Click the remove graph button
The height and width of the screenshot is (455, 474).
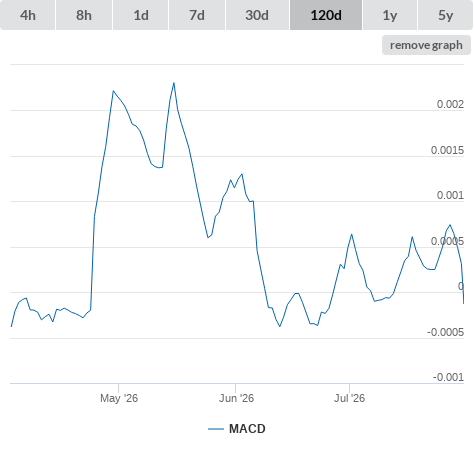(426, 45)
